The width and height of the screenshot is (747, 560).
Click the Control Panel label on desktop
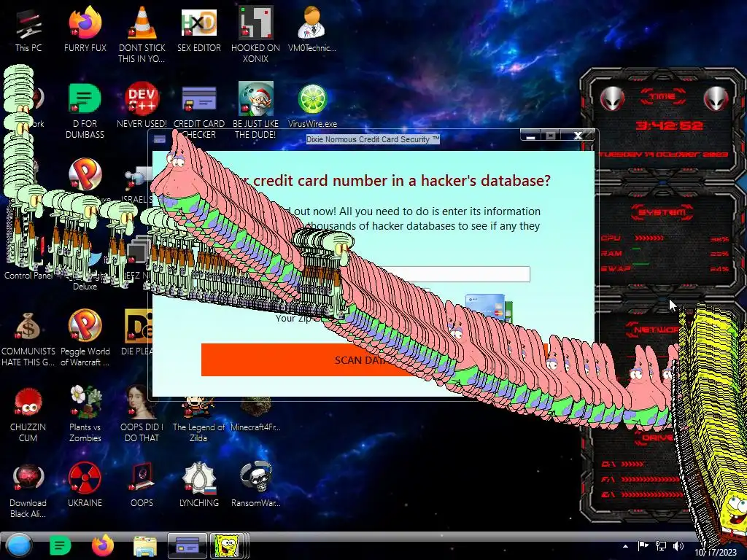pos(28,275)
